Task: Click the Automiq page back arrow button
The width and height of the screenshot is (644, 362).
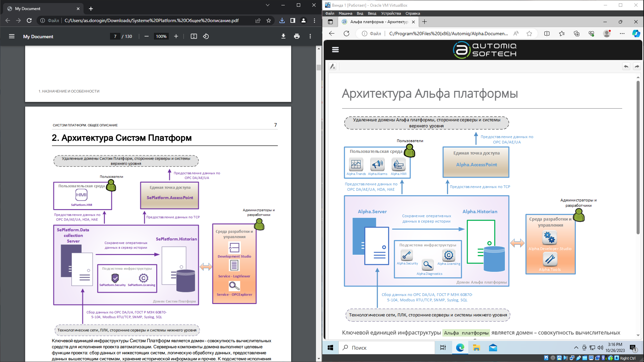Action: (626, 66)
